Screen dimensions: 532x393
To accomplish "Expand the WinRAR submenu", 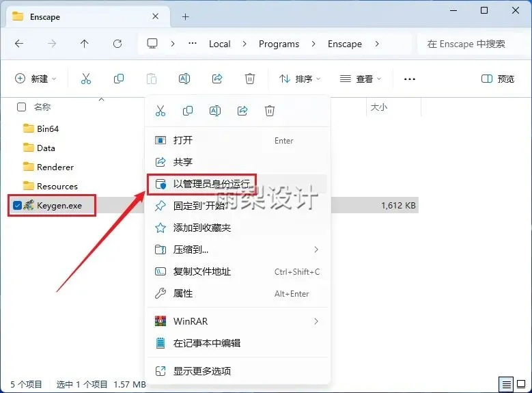I will (316, 321).
